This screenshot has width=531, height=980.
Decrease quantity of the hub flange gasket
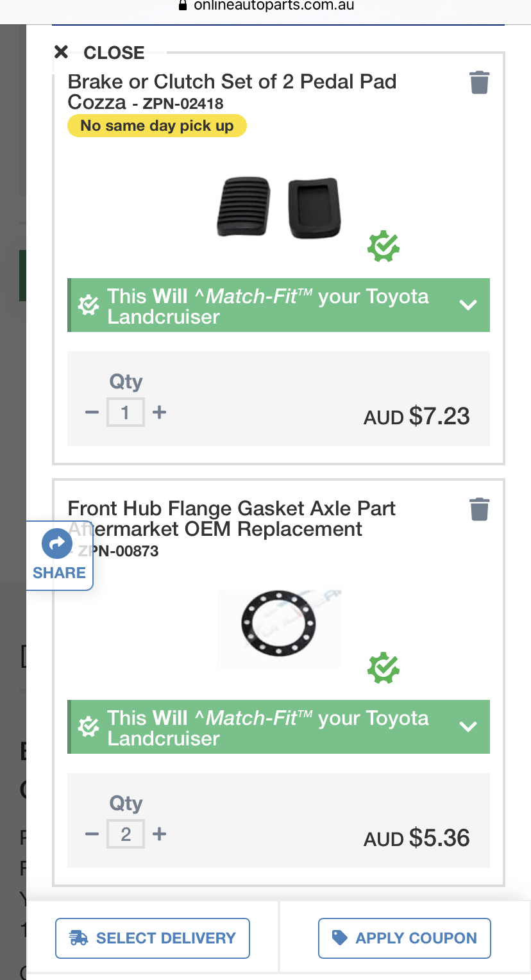pos(92,834)
